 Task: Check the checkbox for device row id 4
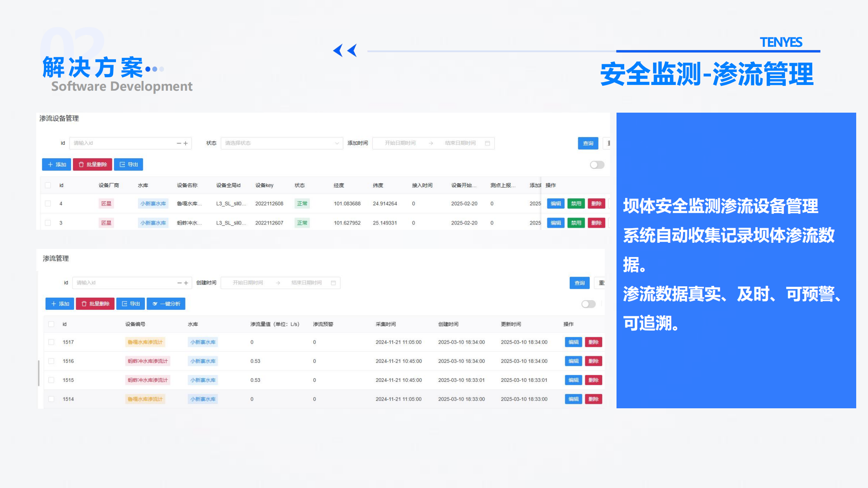pos(48,203)
